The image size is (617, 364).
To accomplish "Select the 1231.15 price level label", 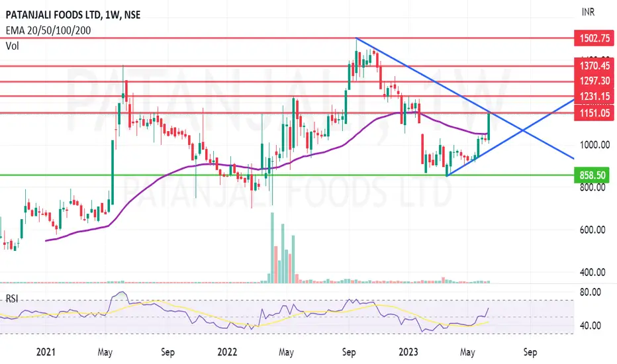I will point(594,97).
